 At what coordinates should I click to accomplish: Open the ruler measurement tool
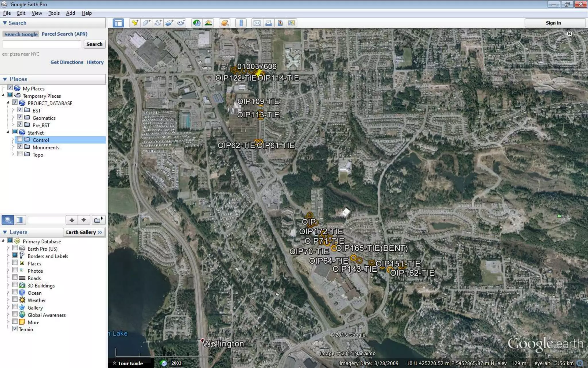241,23
